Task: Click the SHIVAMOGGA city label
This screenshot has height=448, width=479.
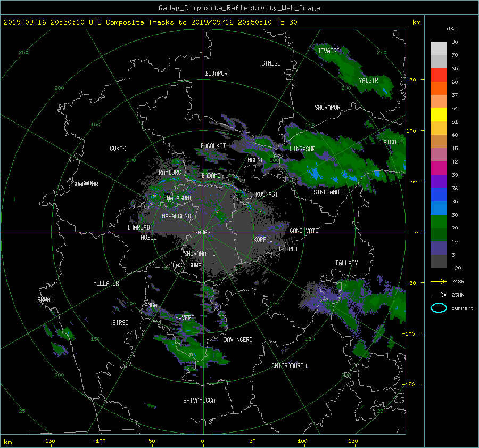Action: [199, 400]
